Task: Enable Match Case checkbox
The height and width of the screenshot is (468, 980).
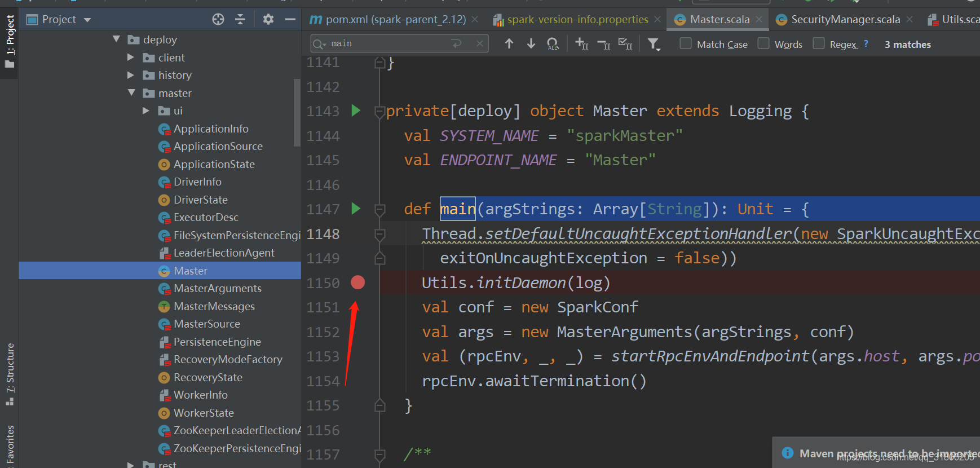Action: (686, 43)
